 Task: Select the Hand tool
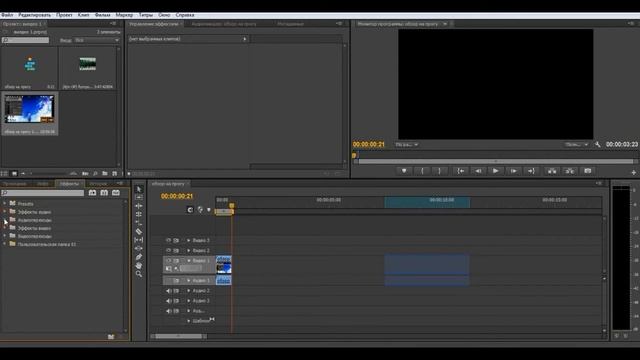point(139,265)
